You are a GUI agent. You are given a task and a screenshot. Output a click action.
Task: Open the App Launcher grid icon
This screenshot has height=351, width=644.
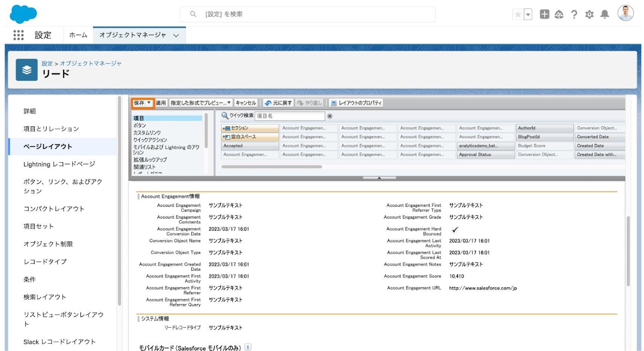[x=19, y=35]
